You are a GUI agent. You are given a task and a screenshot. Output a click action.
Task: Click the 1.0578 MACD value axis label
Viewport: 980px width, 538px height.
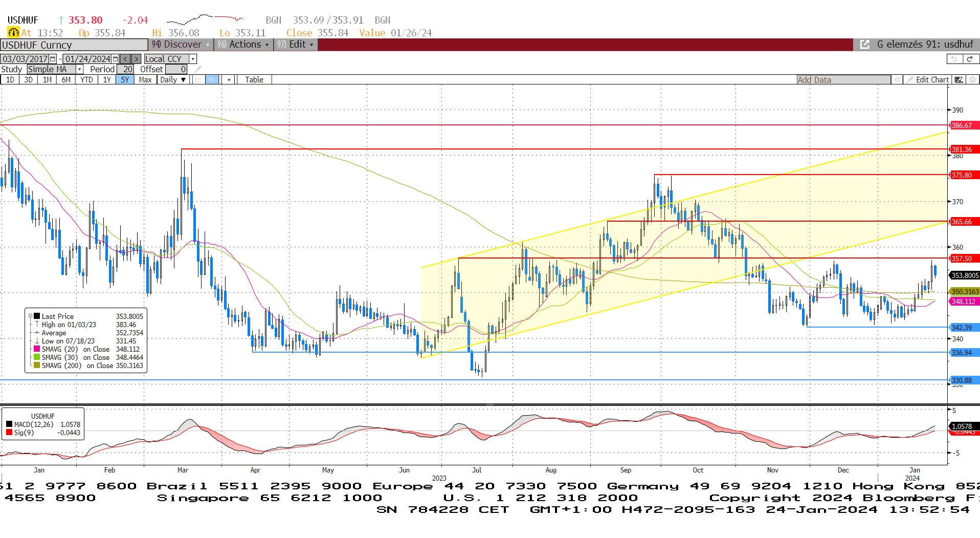click(965, 426)
